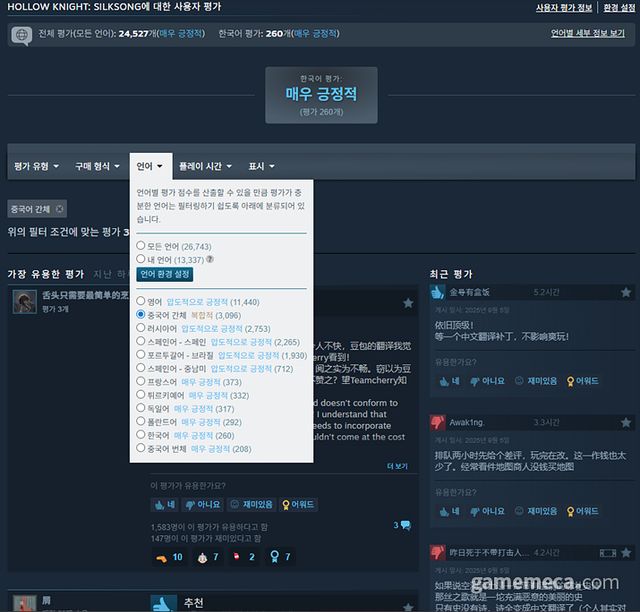Click Steam Deck icon on 昨日死于不带打击人 review
Image resolution: width=640 pixels, height=612 pixels.
[x=608, y=553]
